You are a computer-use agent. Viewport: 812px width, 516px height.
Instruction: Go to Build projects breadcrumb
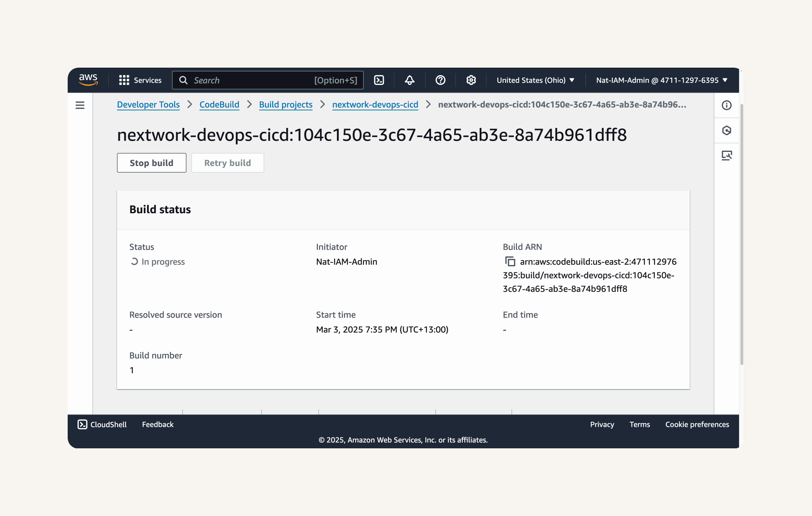pyautogui.click(x=286, y=105)
